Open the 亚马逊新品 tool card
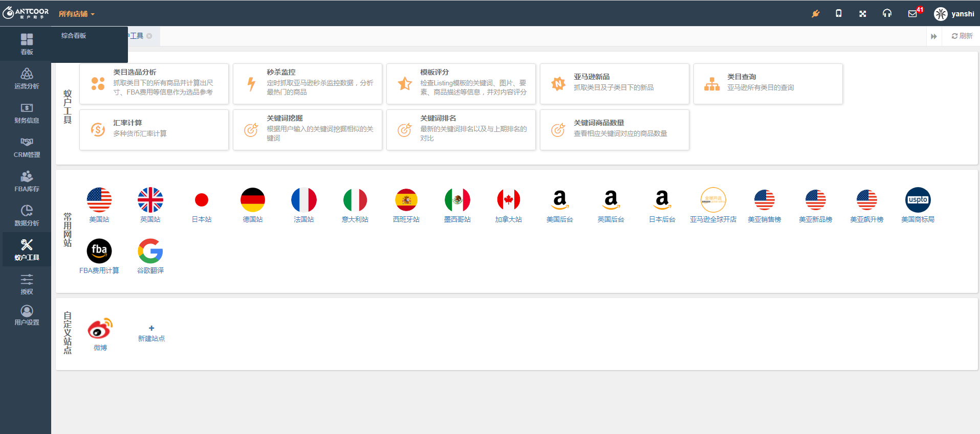This screenshot has width=980, height=434. 615,84
